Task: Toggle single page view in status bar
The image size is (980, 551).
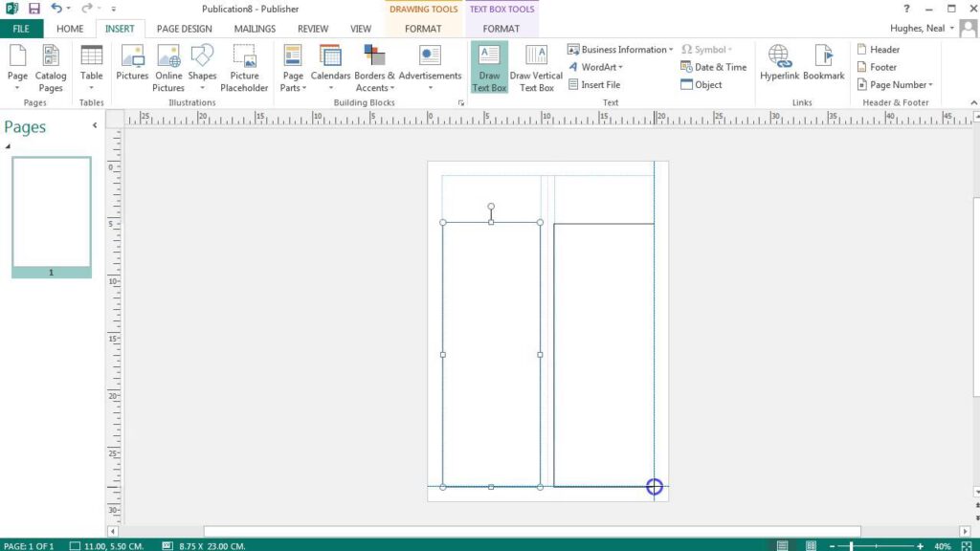Action: click(x=782, y=545)
